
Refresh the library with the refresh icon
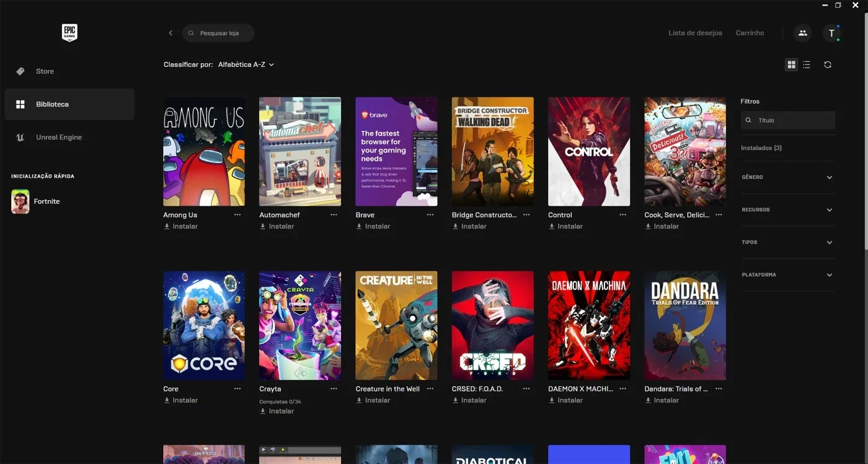[x=828, y=64]
